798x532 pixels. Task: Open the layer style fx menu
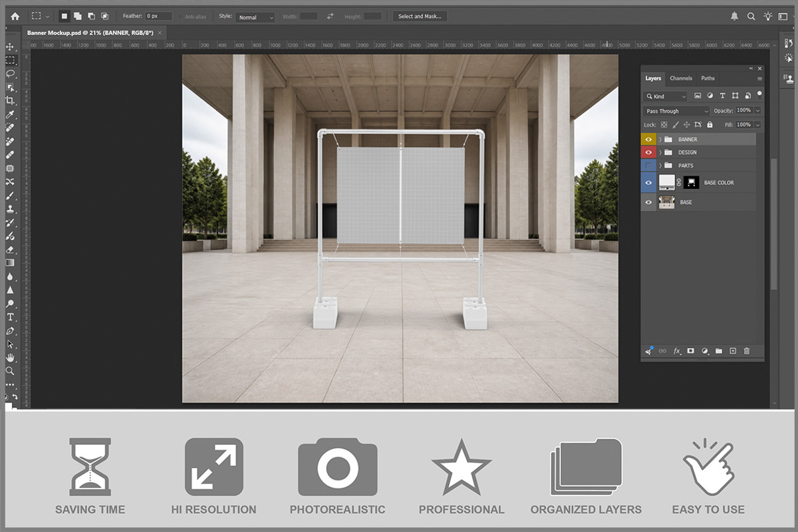[677, 351]
